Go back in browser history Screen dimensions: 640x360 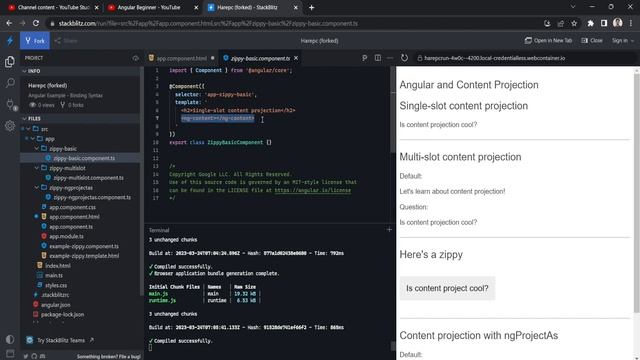[9, 23]
